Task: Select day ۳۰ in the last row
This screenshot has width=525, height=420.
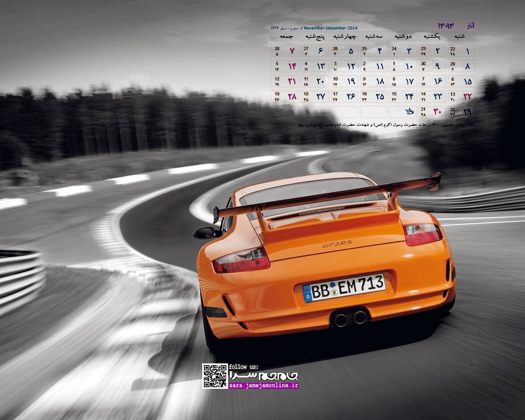Action: coord(438,111)
